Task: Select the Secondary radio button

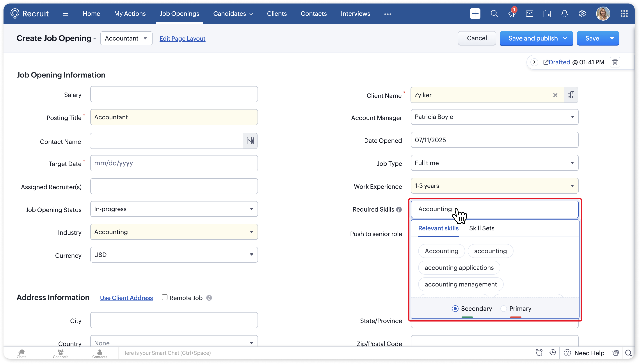Action: [x=455, y=309]
